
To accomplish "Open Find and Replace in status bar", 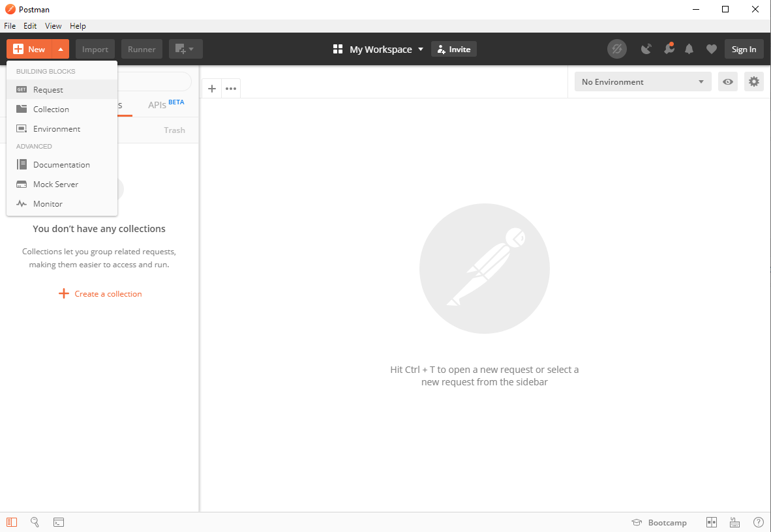I will pos(35,522).
